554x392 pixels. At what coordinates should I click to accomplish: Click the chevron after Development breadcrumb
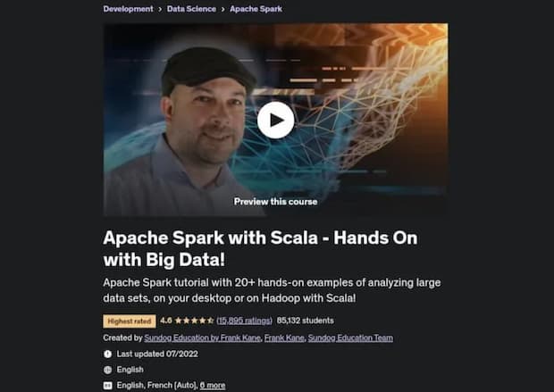pos(160,9)
